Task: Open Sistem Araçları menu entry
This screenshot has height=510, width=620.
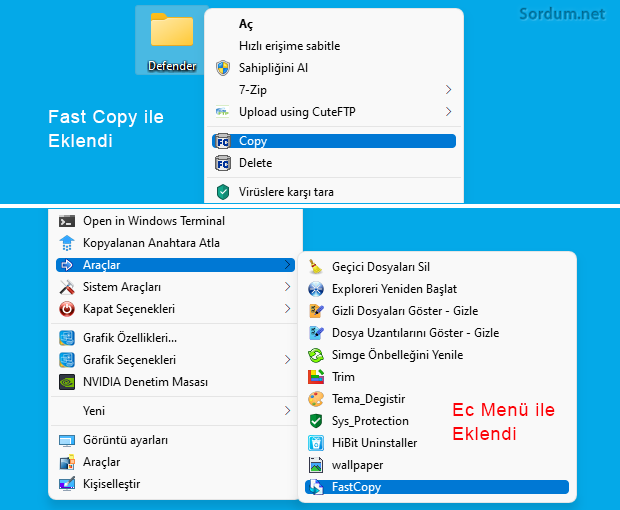Action: click(175, 287)
